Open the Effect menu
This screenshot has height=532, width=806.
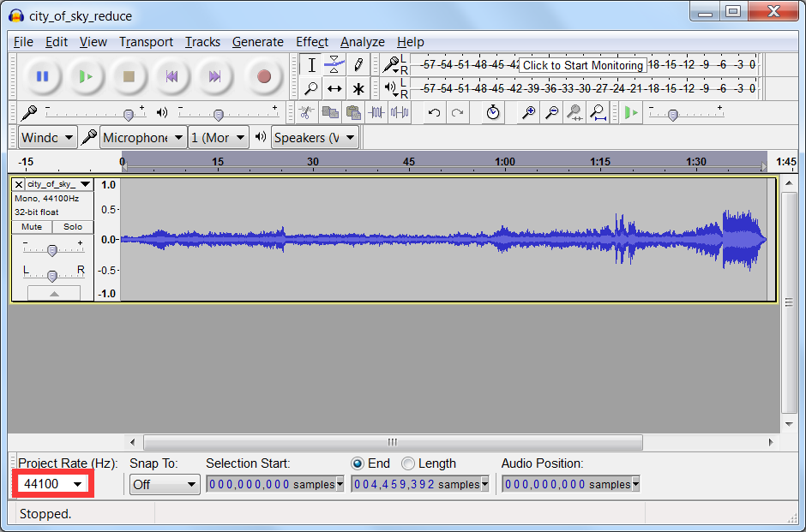click(x=312, y=42)
